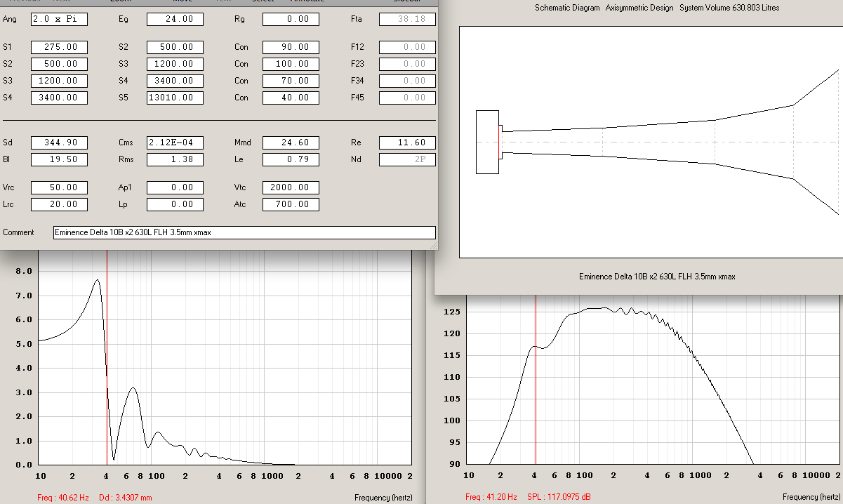This screenshot has height=504, width=843.
Task: Click the Lp field
Action: click(x=175, y=204)
